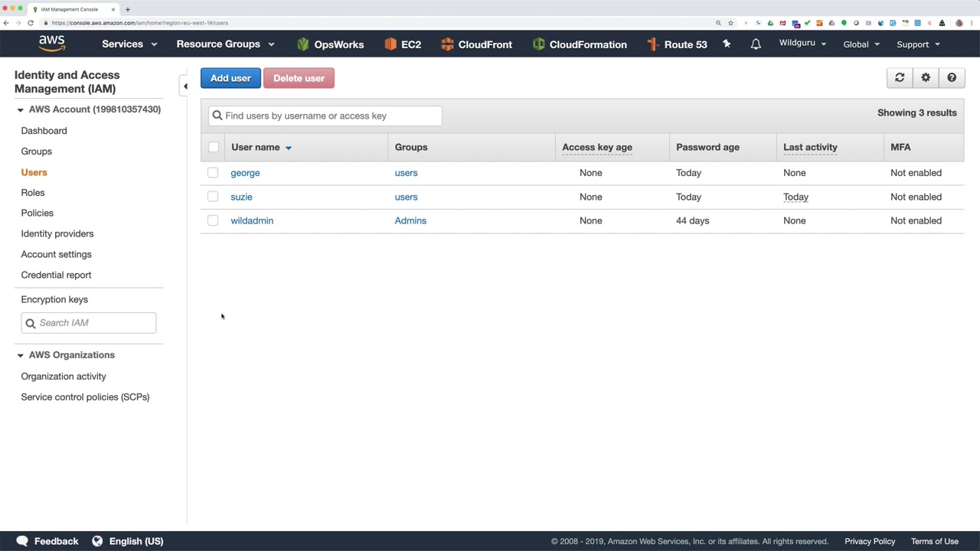The height and width of the screenshot is (551, 980).
Task: Open the Wildguru account menu
Action: click(x=802, y=44)
